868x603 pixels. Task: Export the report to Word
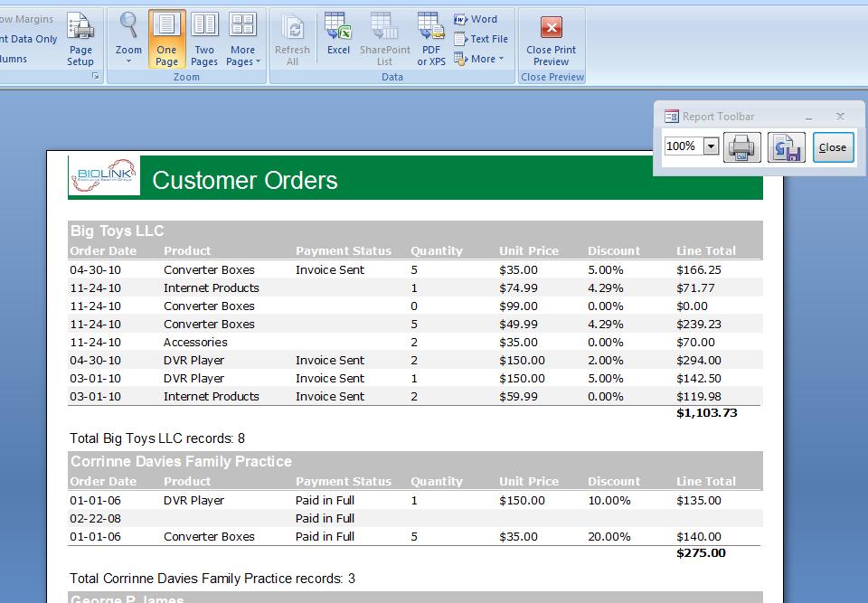pyautogui.click(x=476, y=19)
